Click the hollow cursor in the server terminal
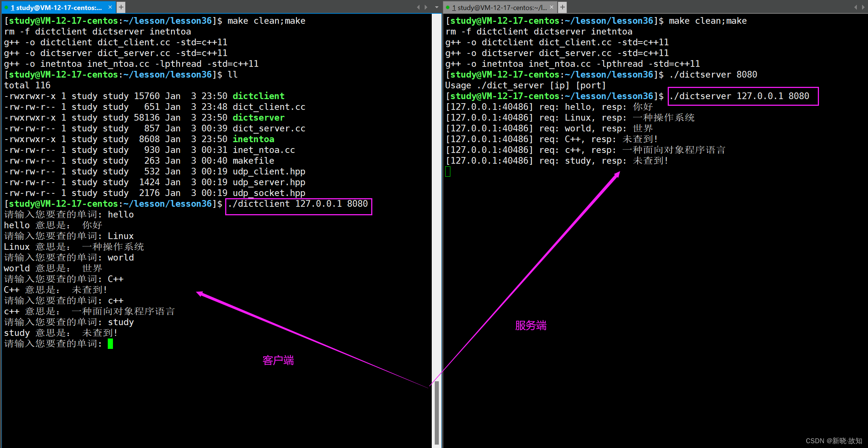 pyautogui.click(x=448, y=171)
